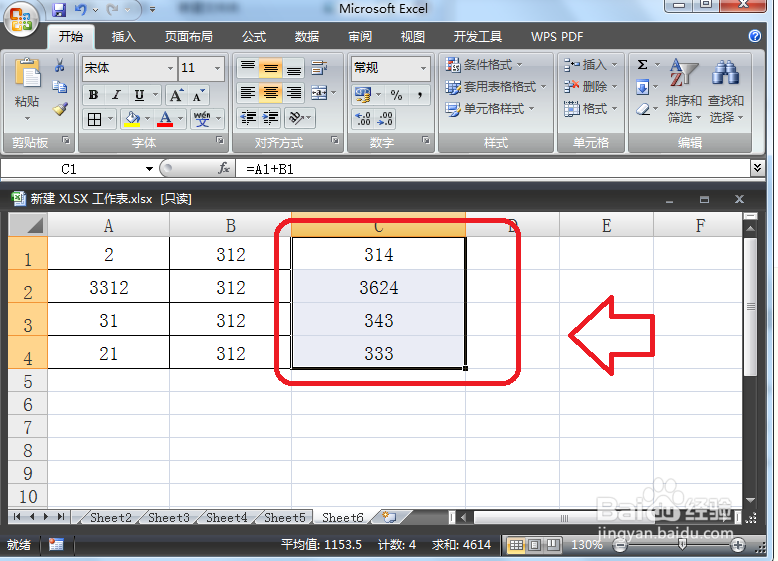The width and height of the screenshot is (778, 561).
Task: Click the Wrap Text icon
Action: [319, 67]
